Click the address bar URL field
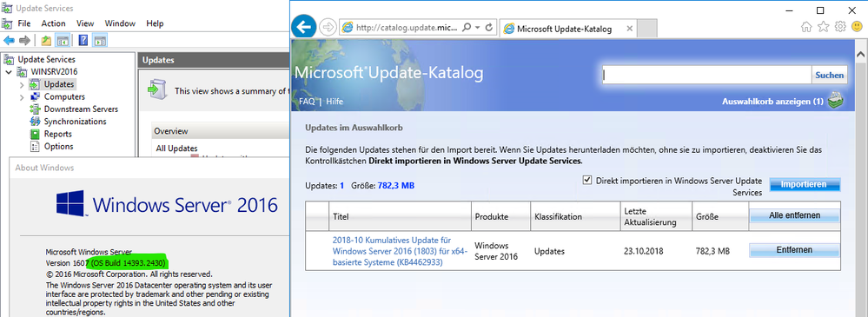This screenshot has width=868, height=317. click(407, 27)
